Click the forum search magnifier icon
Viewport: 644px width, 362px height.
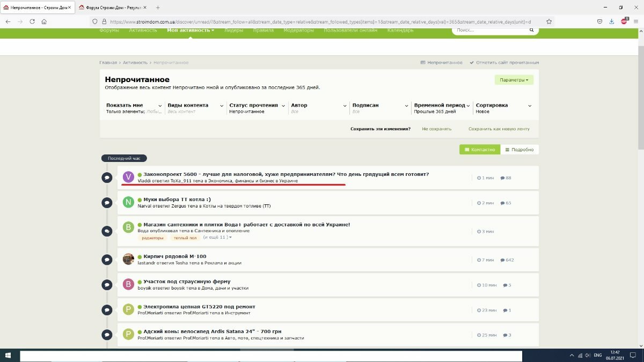tap(532, 31)
